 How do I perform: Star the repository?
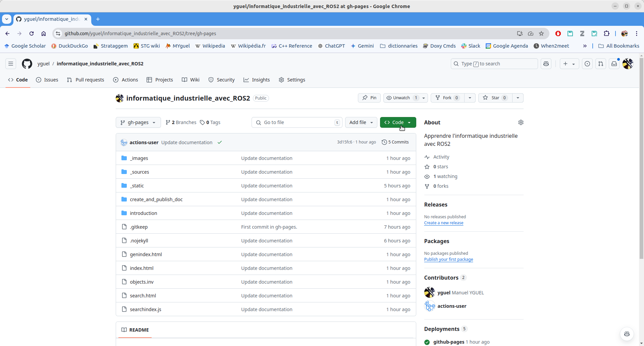tap(495, 98)
